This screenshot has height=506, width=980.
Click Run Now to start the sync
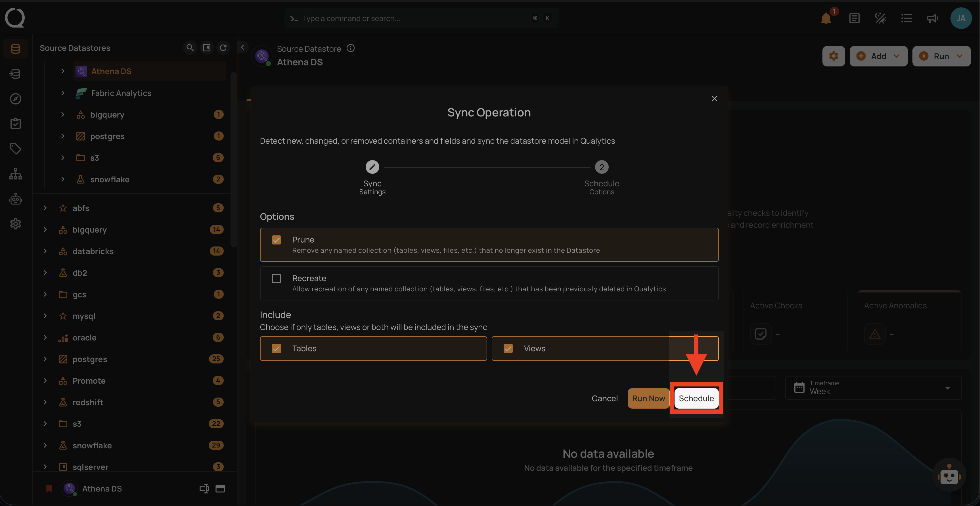pos(648,398)
